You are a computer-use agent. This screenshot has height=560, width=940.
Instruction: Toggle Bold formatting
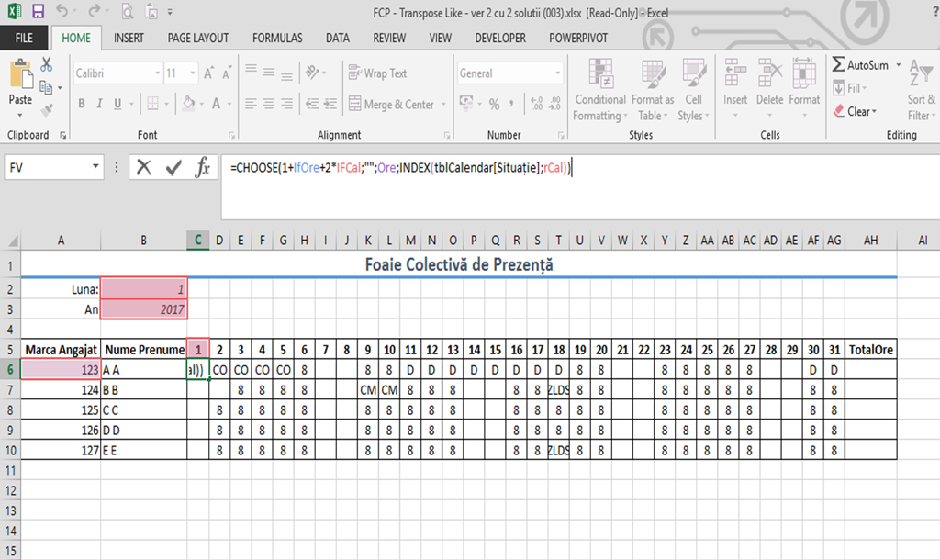click(82, 104)
